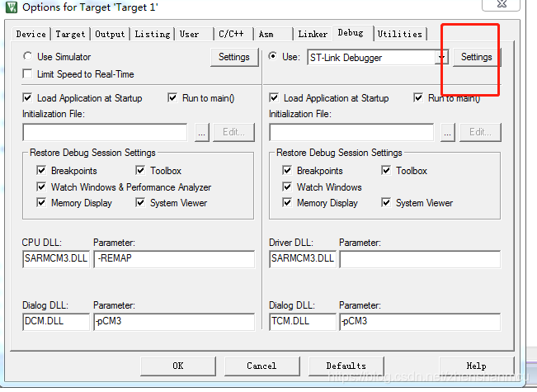The height and width of the screenshot is (392, 537).
Task: Click empty Driver DLL parameter field
Action: click(x=420, y=259)
